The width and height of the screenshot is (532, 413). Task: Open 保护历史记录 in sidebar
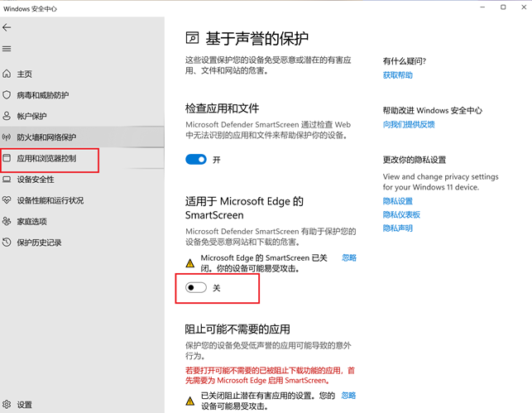39,243
